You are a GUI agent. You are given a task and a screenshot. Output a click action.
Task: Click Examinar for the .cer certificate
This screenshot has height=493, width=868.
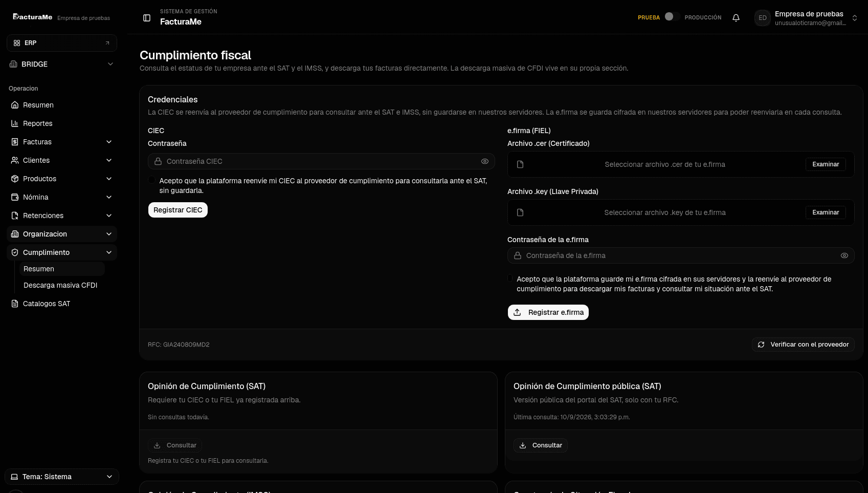coord(826,164)
